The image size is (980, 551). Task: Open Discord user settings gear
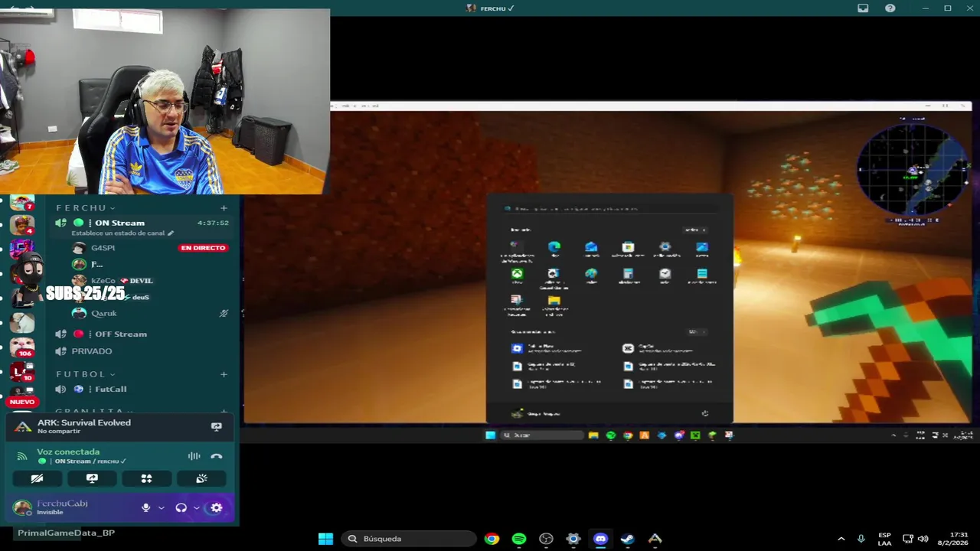tap(216, 507)
